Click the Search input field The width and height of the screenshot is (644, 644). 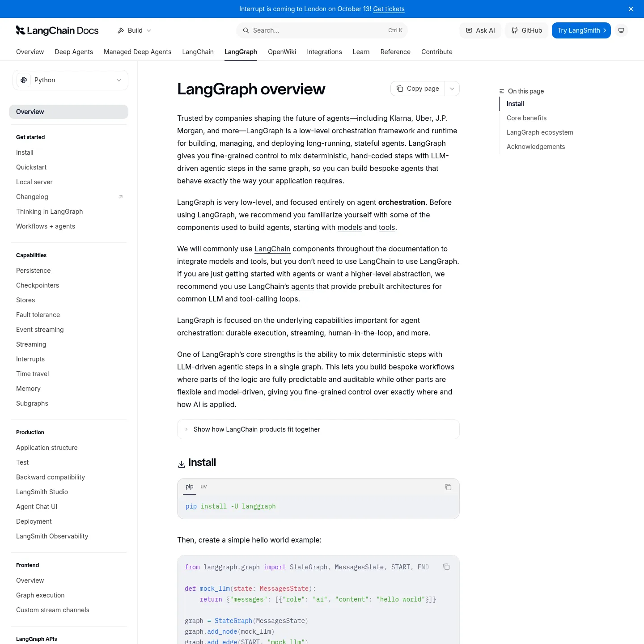coord(322,30)
